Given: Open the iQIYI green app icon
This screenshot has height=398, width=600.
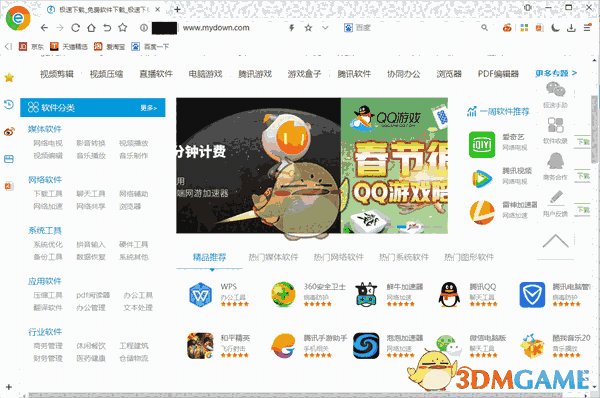Looking at the screenshot, I should pyautogui.click(x=482, y=145).
